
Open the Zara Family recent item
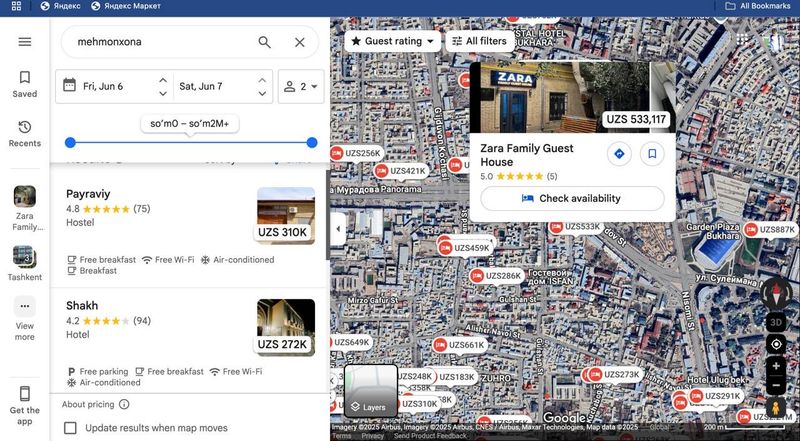point(24,208)
